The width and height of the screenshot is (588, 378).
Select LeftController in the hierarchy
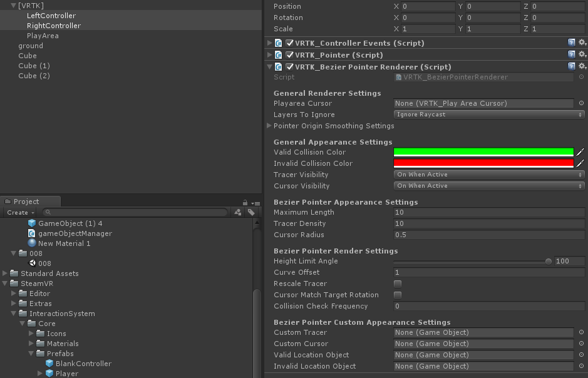(51, 16)
